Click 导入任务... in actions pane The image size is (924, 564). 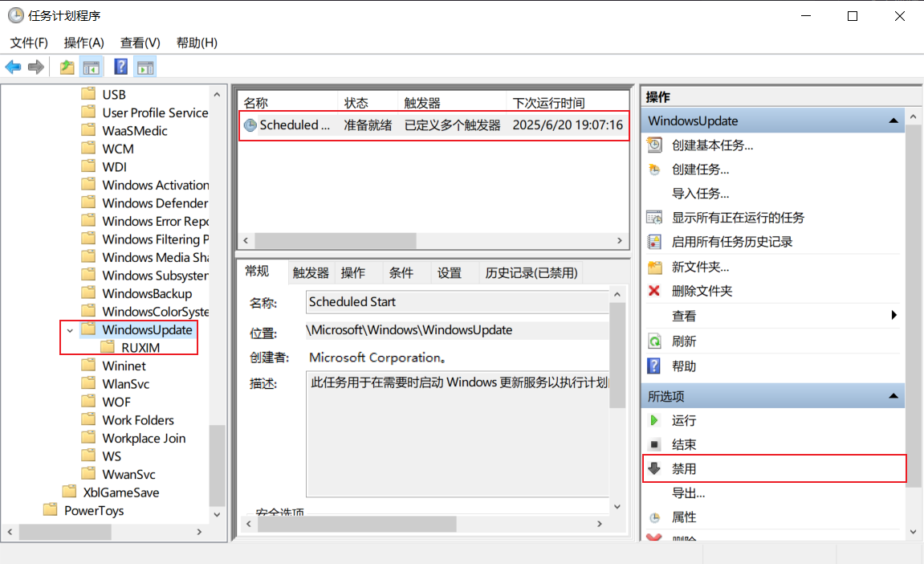click(700, 194)
